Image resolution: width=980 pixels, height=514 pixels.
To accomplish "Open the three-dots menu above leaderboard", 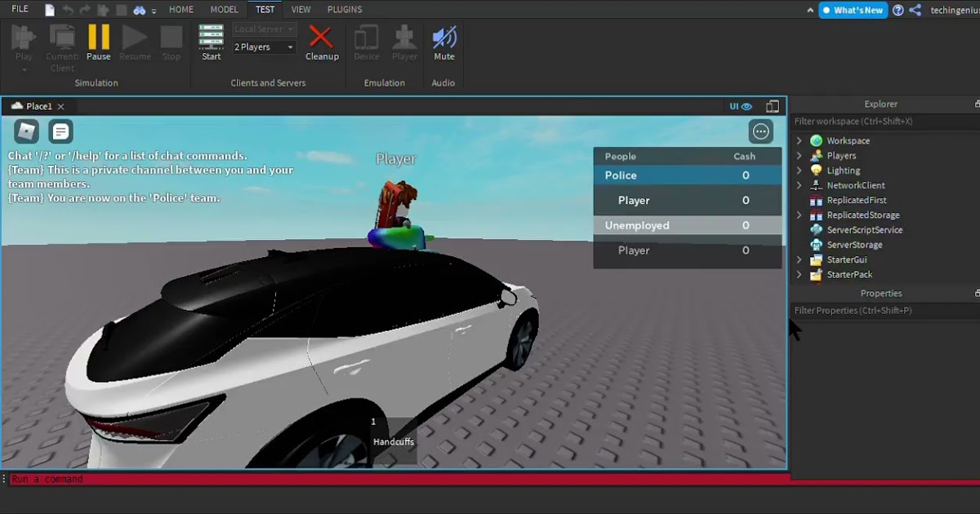I will pyautogui.click(x=761, y=131).
